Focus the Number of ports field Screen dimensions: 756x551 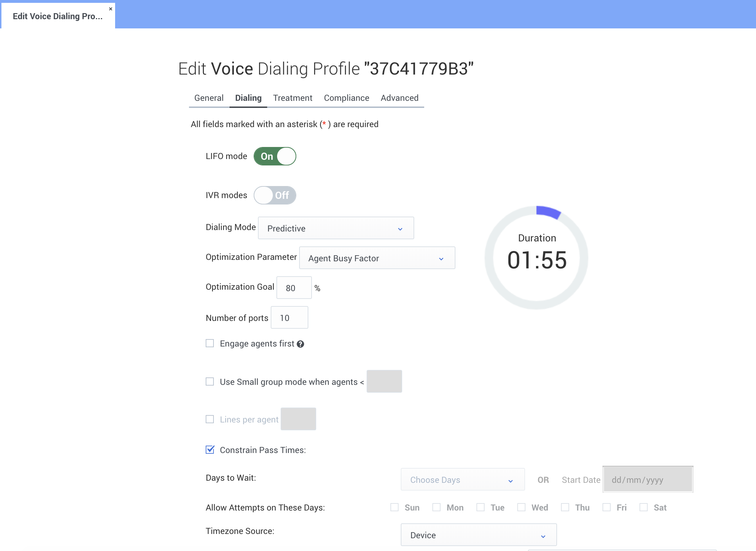tap(289, 318)
